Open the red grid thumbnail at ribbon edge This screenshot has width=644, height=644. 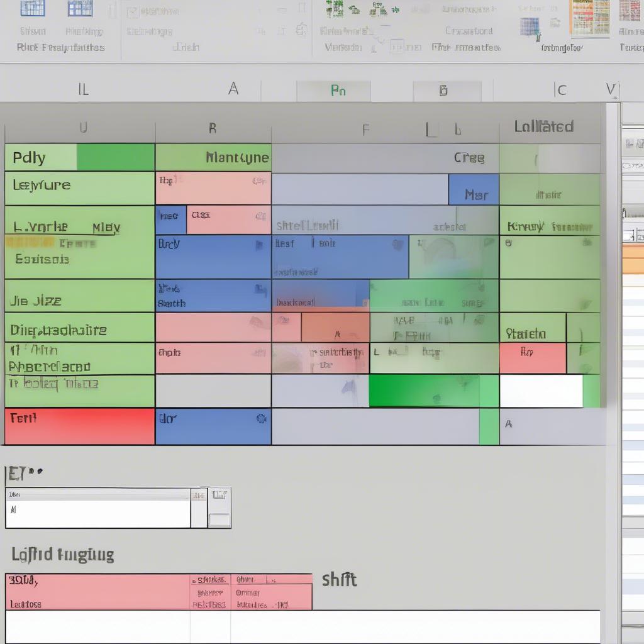(630, 11)
